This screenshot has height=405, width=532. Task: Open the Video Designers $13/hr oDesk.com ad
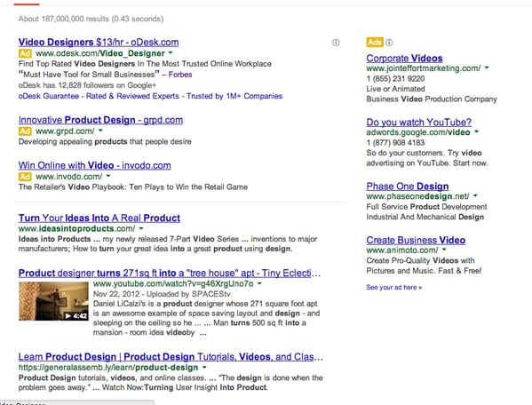coord(99,42)
